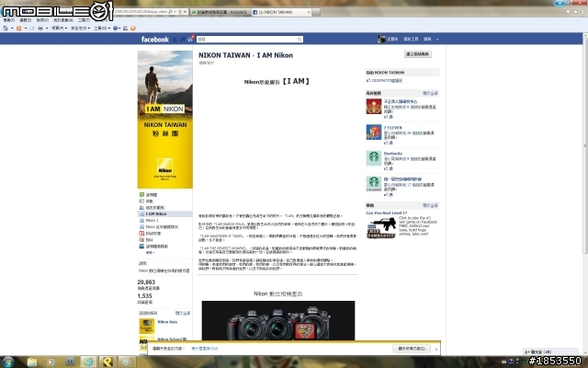The height and width of the screenshot is (368, 588).
Task: Click the browser address bar URL field
Action: (x=141, y=12)
